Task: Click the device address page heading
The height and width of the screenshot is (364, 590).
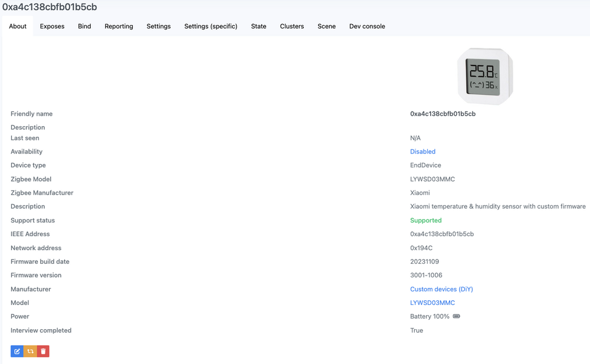Action: click(50, 7)
